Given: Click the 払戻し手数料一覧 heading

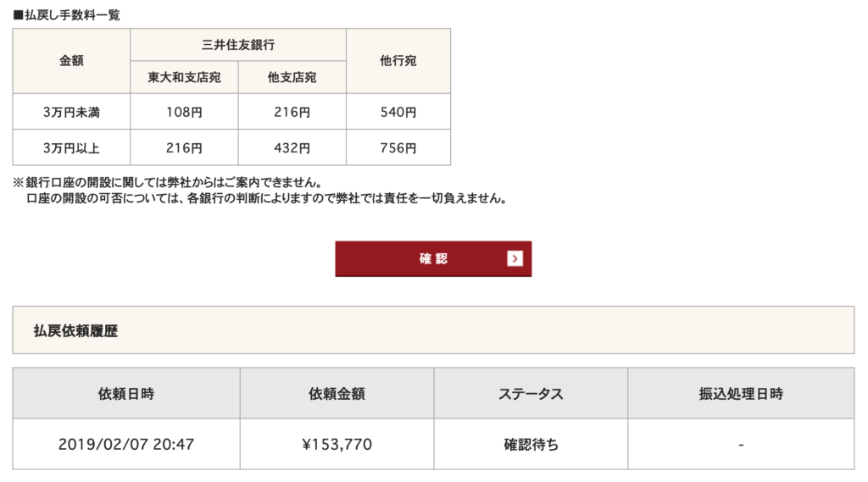Looking at the screenshot, I should click(x=66, y=15).
